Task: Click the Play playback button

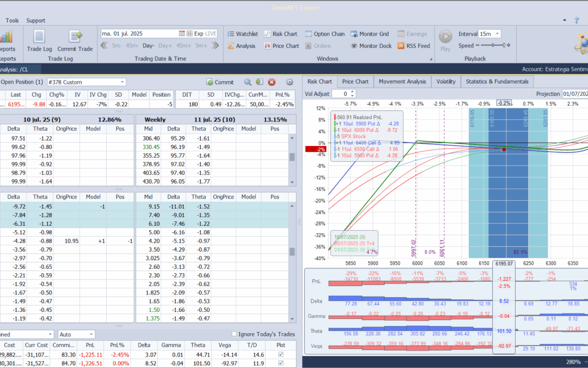Action: point(445,40)
